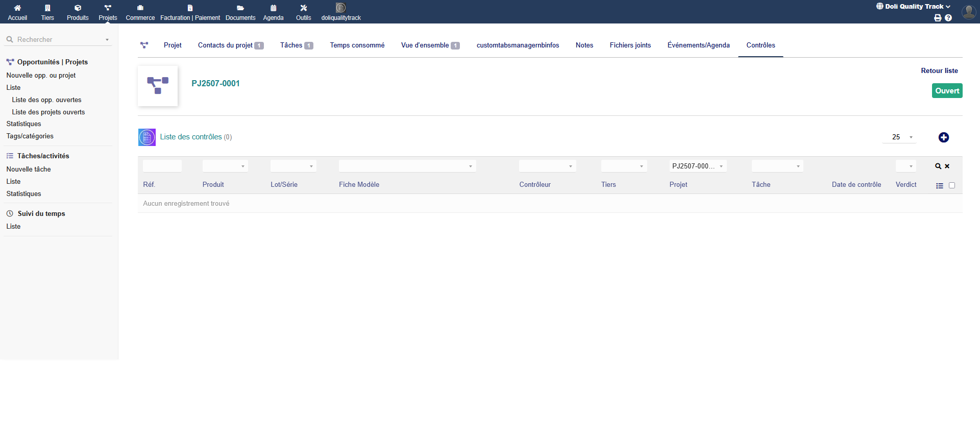This screenshot has width=980, height=438.
Task: Click the magnifier search filter icon
Action: 938,166
